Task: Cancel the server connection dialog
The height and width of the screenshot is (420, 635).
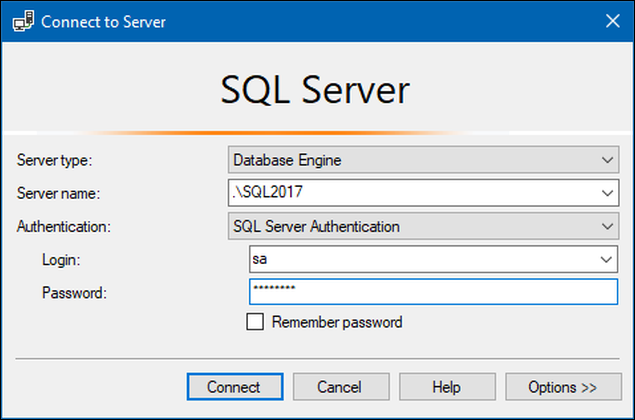Action: (x=339, y=387)
